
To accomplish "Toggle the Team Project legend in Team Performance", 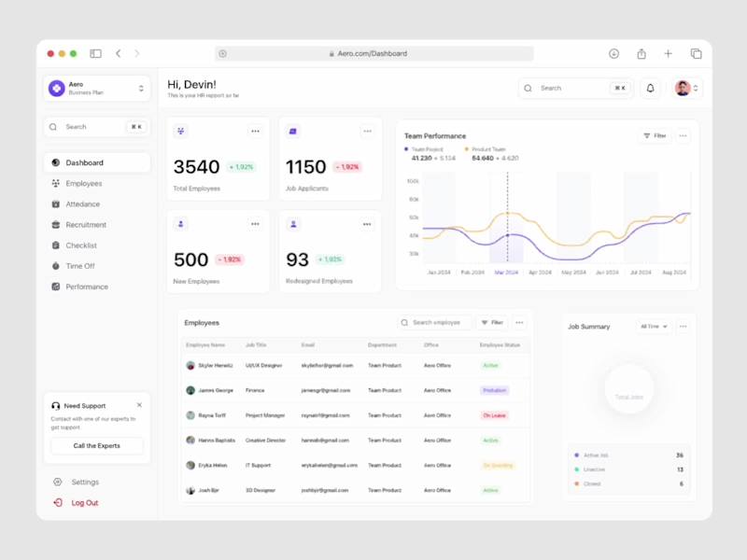I will point(405,149).
